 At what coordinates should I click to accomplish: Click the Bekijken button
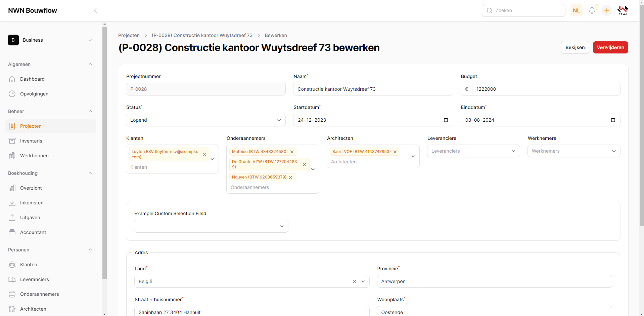(x=574, y=47)
